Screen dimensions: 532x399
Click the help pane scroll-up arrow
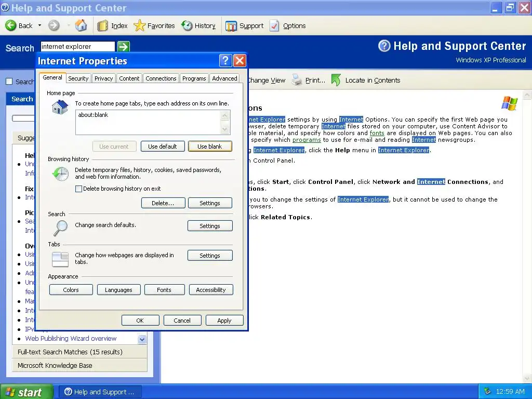(527, 95)
